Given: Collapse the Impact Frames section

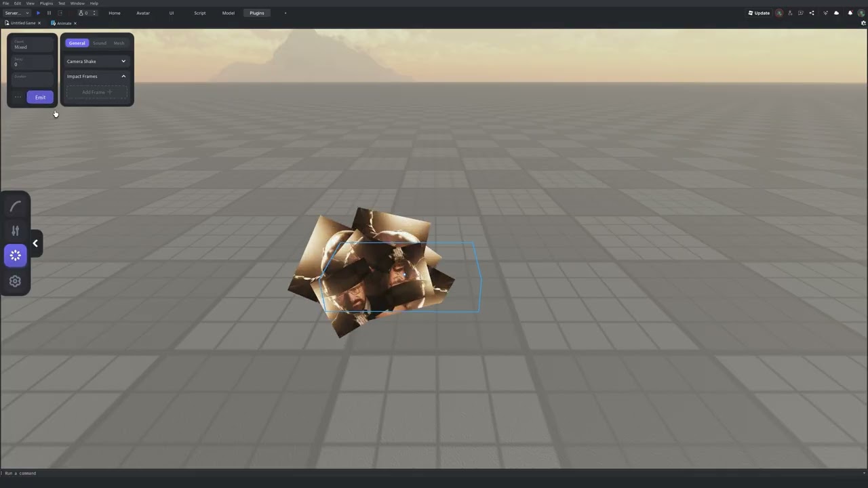Looking at the screenshot, I should [x=96, y=77].
